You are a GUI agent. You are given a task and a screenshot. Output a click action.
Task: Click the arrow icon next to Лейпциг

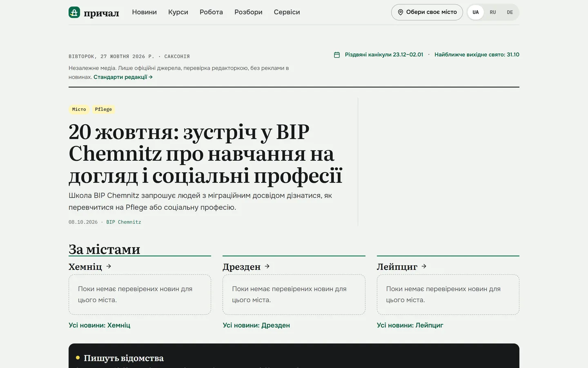(424, 266)
